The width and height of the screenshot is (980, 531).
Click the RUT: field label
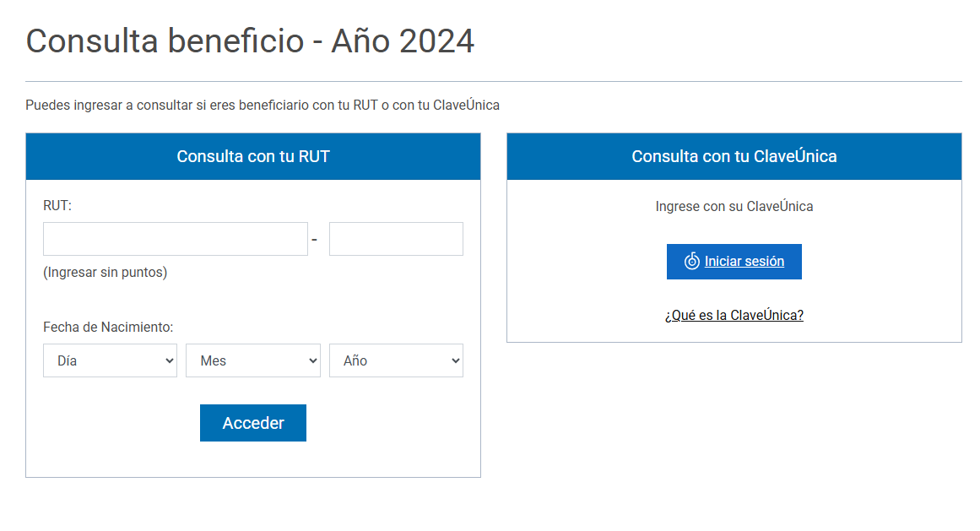coord(57,205)
